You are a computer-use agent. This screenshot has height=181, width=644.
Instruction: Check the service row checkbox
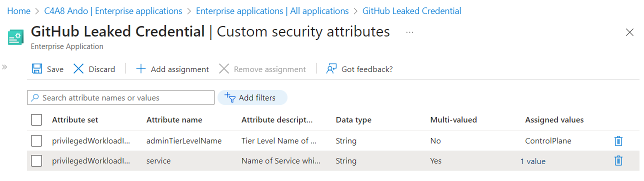tap(36, 160)
